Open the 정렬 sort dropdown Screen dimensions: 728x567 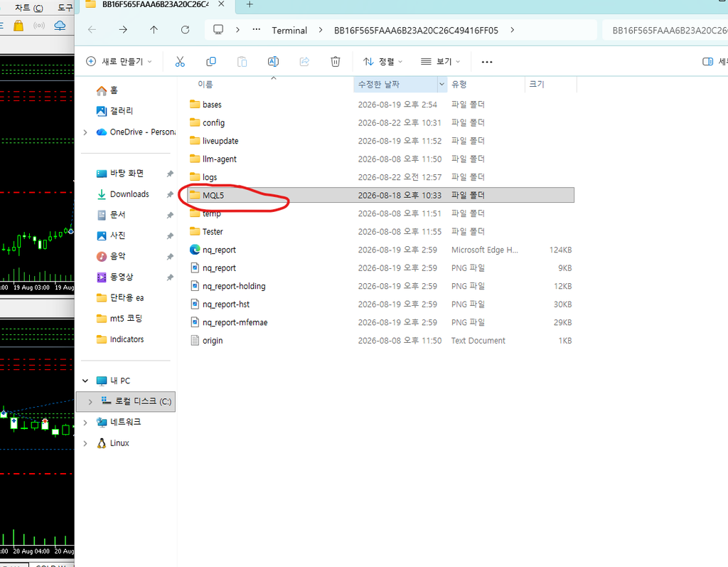(x=383, y=61)
